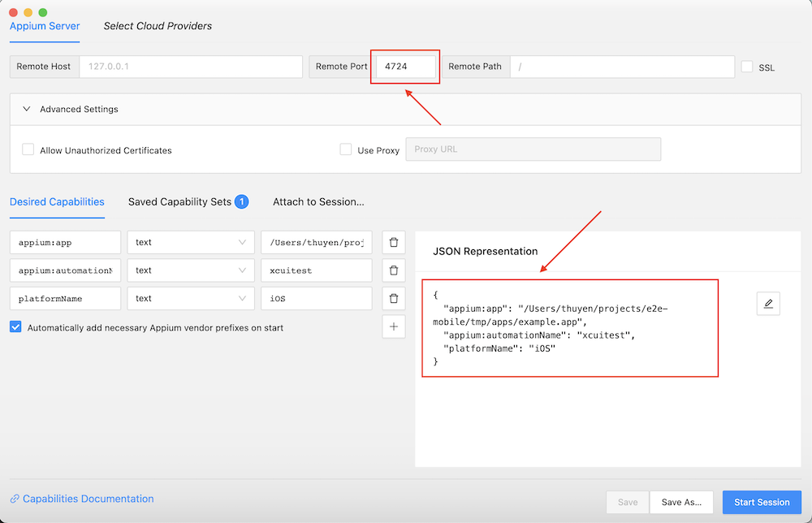Delete the appium:automationName capability row
The width and height of the screenshot is (812, 523).
(394, 270)
